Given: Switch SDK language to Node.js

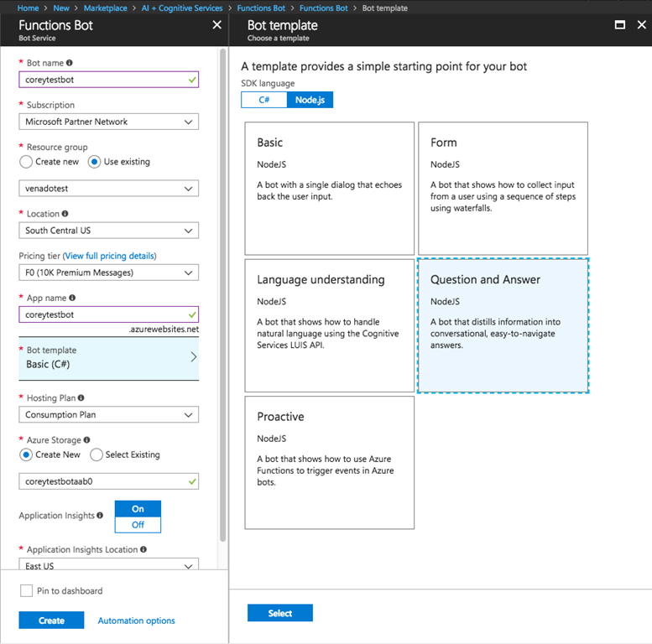Looking at the screenshot, I should coord(310,100).
